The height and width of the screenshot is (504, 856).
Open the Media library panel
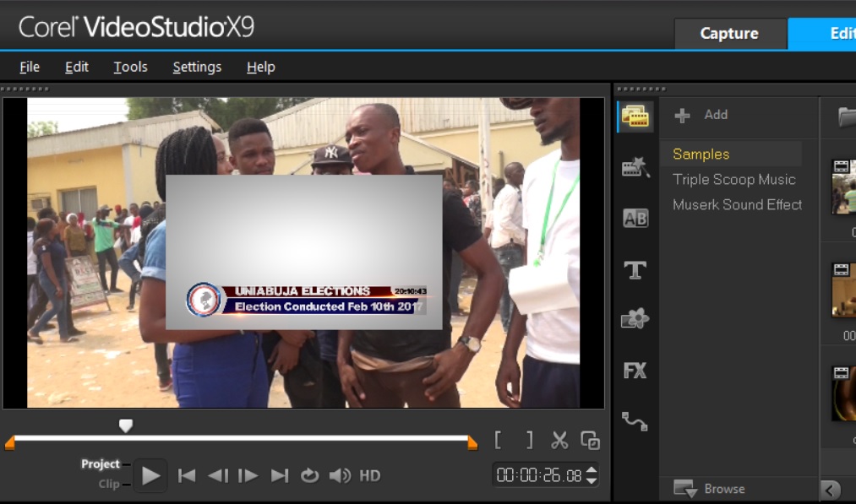pos(635,117)
